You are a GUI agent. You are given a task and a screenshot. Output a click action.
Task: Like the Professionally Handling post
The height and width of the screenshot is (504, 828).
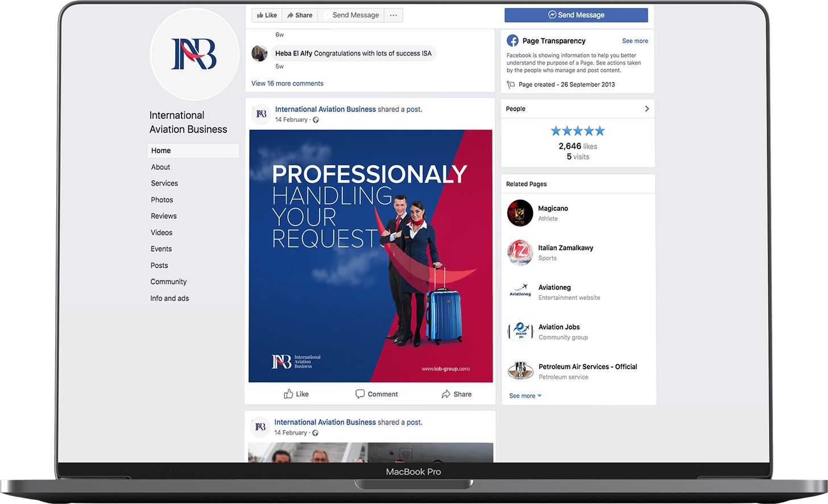(296, 394)
